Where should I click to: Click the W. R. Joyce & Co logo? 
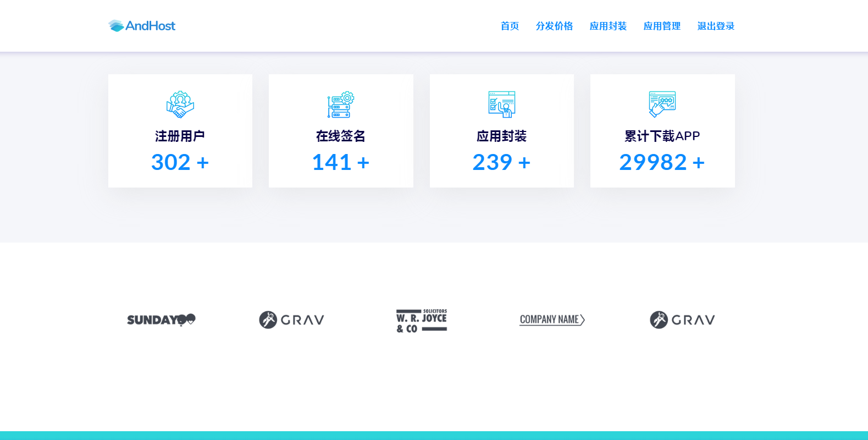click(422, 320)
